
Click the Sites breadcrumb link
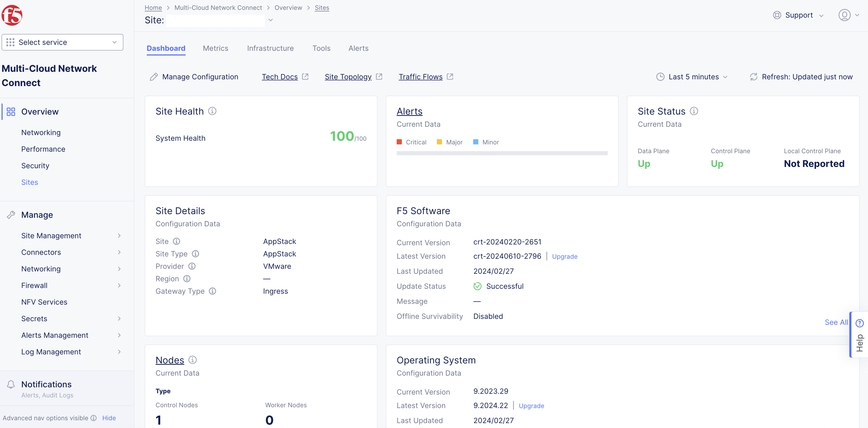(x=322, y=8)
